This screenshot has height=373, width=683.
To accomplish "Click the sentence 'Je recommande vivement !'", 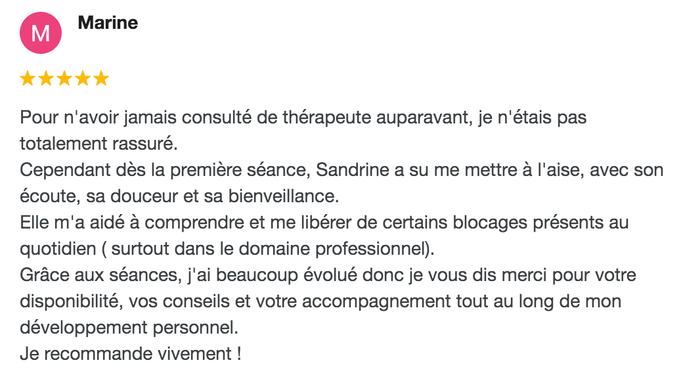I will [130, 353].
